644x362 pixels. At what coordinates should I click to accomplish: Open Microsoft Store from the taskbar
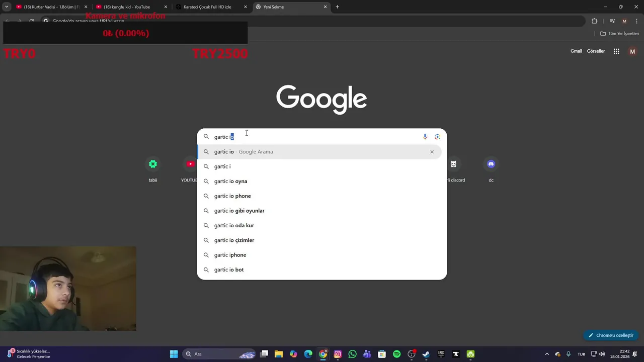(x=382, y=354)
